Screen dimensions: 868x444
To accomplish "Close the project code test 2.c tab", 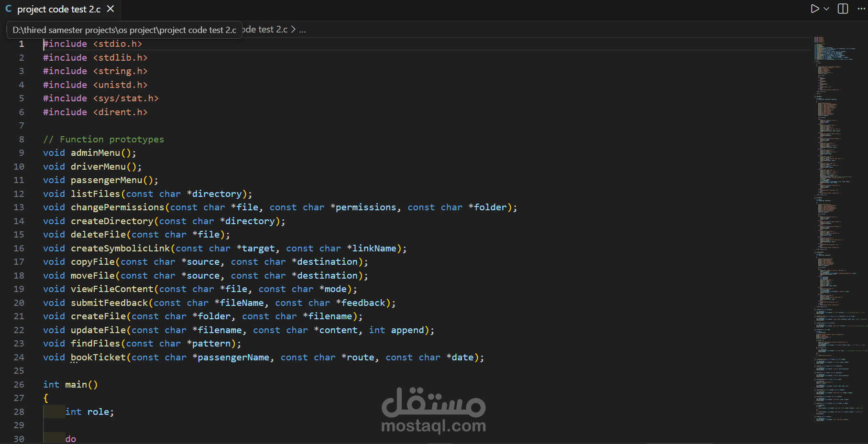I will tap(110, 9).
